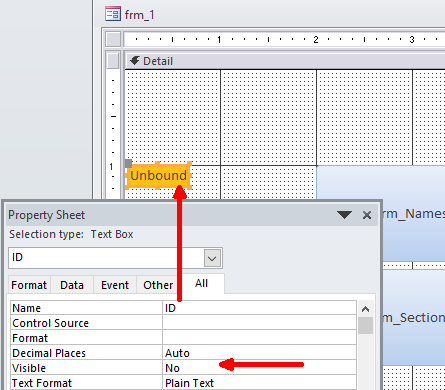This screenshot has height=390, width=445.
Task: Click the frm_1 tab title text
Action: 139,15
